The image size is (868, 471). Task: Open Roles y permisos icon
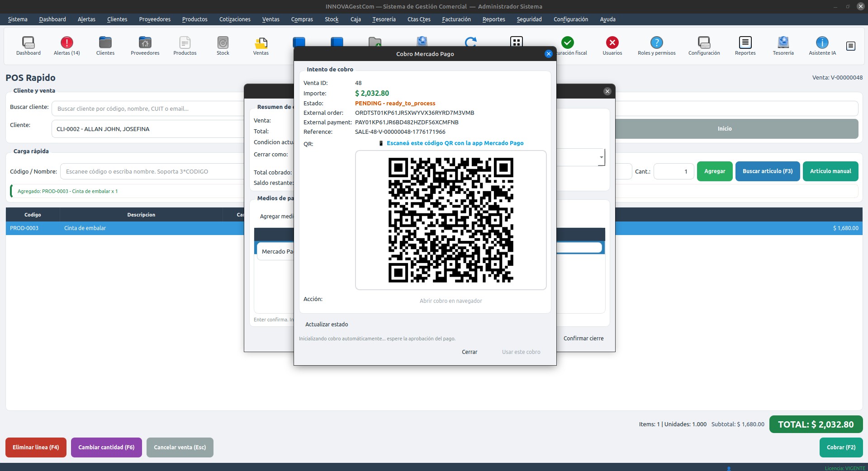(x=656, y=46)
